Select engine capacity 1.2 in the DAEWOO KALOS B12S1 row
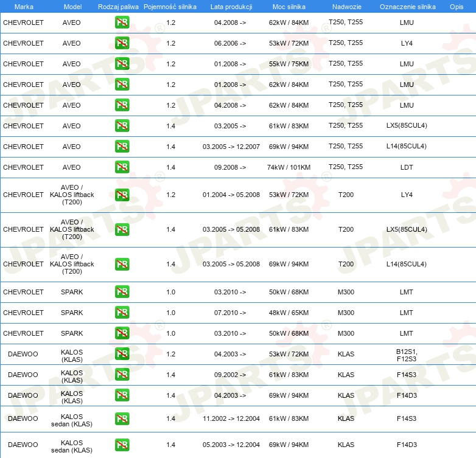This screenshot has width=476, height=458. coord(170,354)
